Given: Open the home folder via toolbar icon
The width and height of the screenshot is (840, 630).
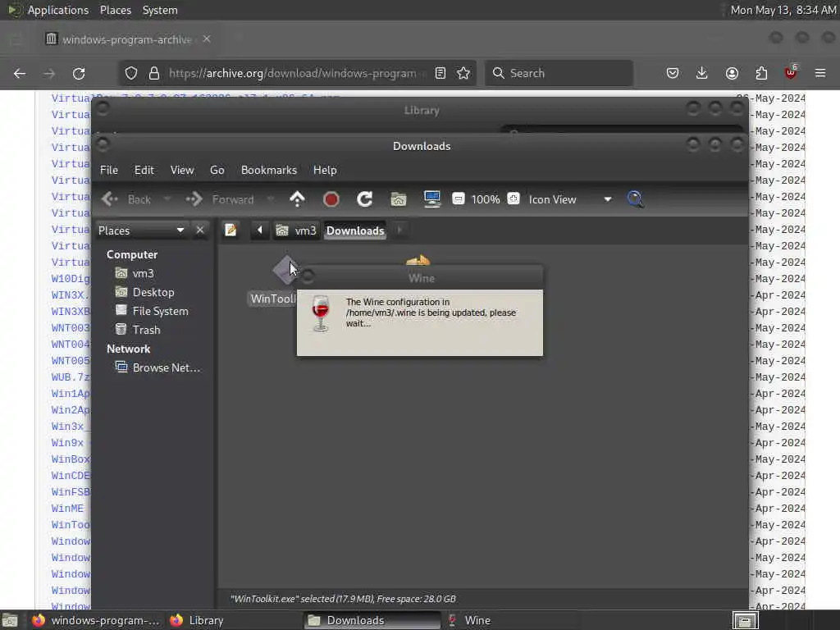Looking at the screenshot, I should [398, 199].
